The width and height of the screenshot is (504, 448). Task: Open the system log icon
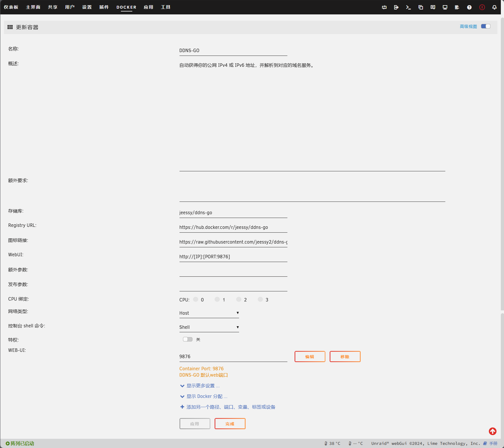point(457,7)
